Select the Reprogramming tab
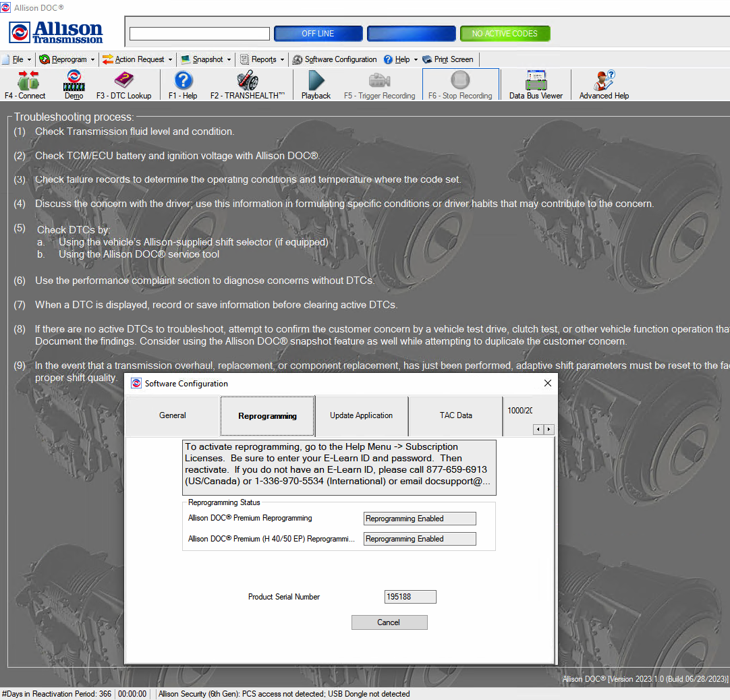This screenshot has width=730, height=700. pos(267,416)
